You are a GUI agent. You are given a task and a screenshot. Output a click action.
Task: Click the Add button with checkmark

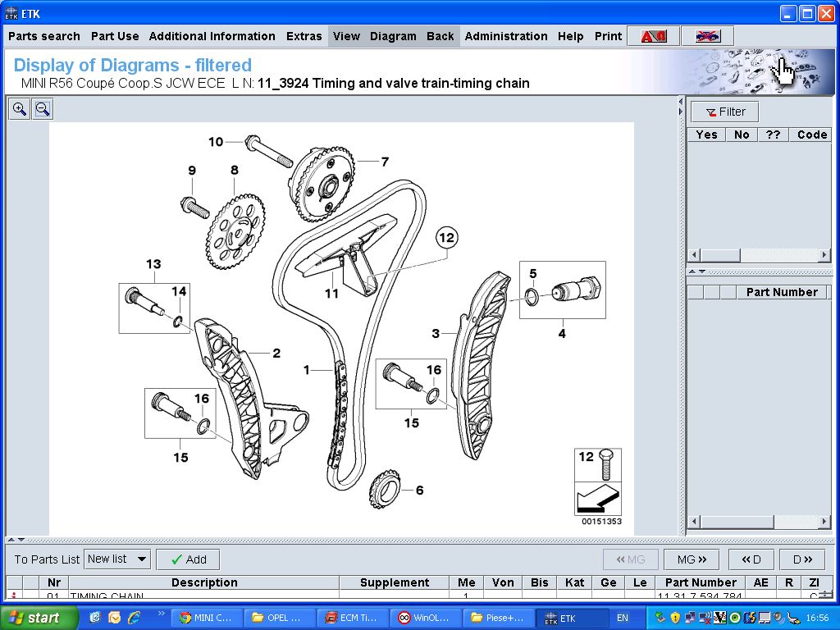[188, 559]
